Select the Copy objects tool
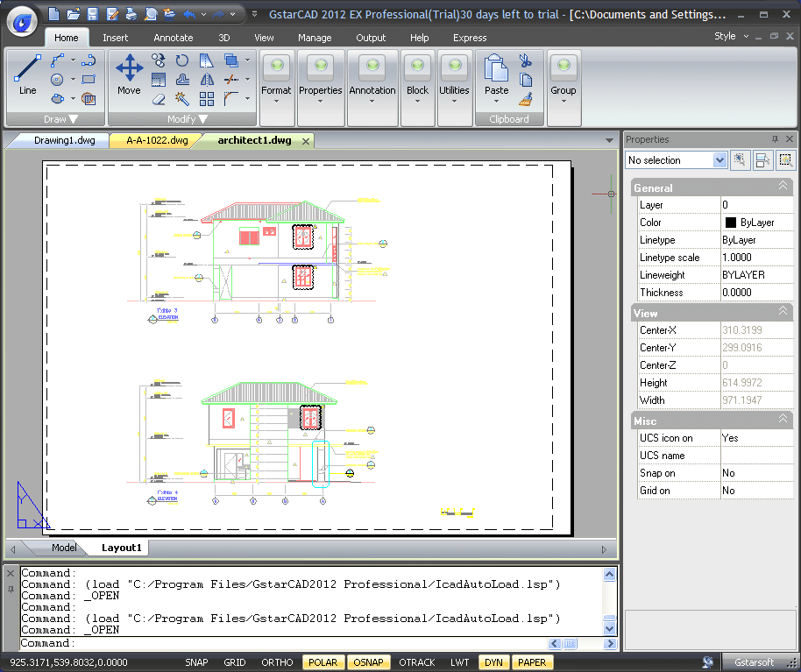The width and height of the screenshot is (801, 672). point(159,60)
